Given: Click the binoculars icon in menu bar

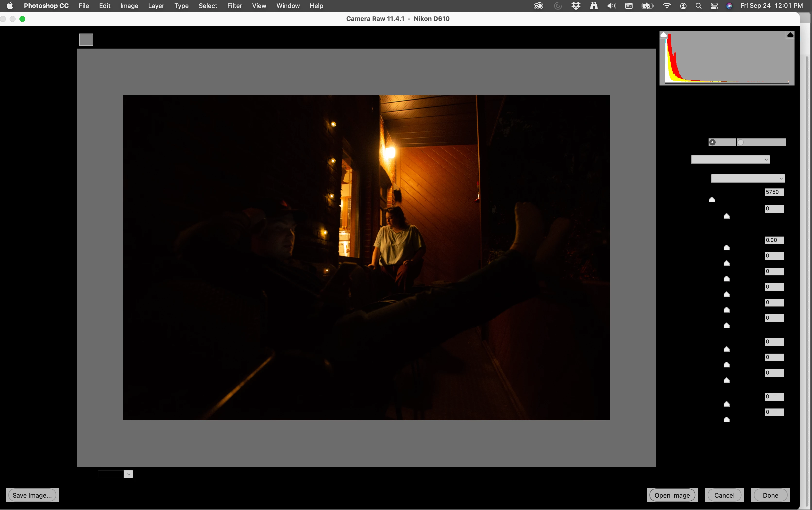Looking at the screenshot, I should click(x=594, y=6).
